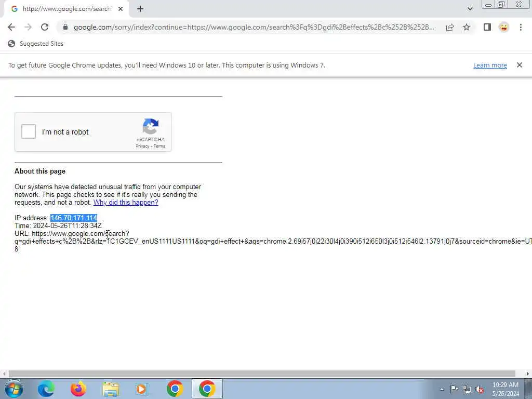The width and height of the screenshot is (532, 399).
Task: Select the Google search tab
Action: coord(66,9)
